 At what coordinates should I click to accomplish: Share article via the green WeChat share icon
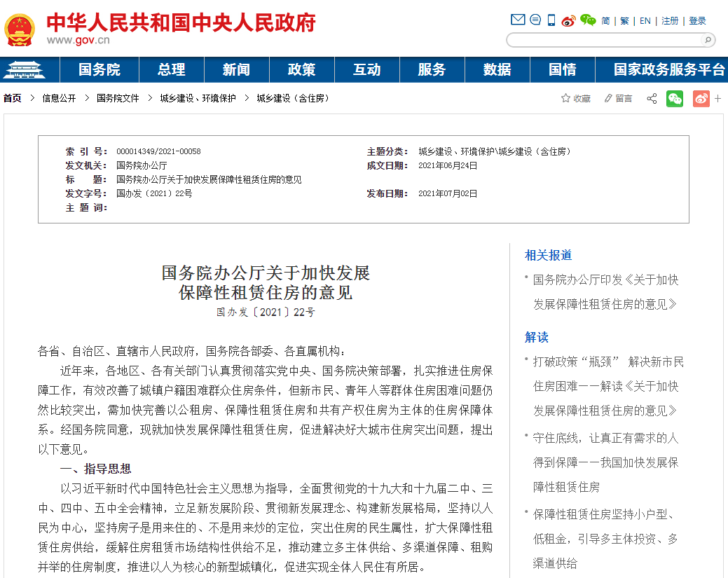click(675, 98)
